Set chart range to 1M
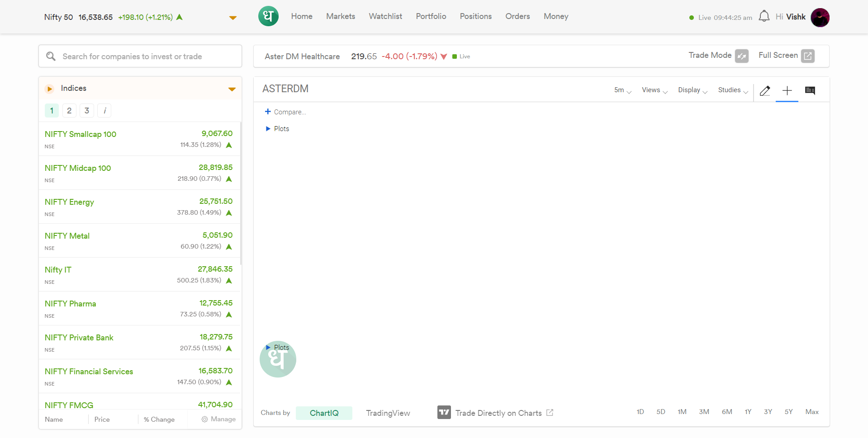Screen dimensions: 868x438 pos(682,412)
